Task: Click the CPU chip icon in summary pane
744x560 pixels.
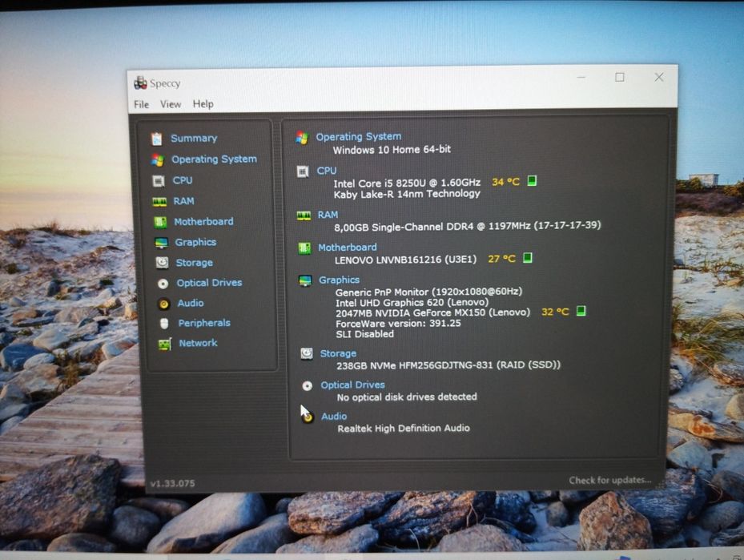Action: tap(303, 171)
